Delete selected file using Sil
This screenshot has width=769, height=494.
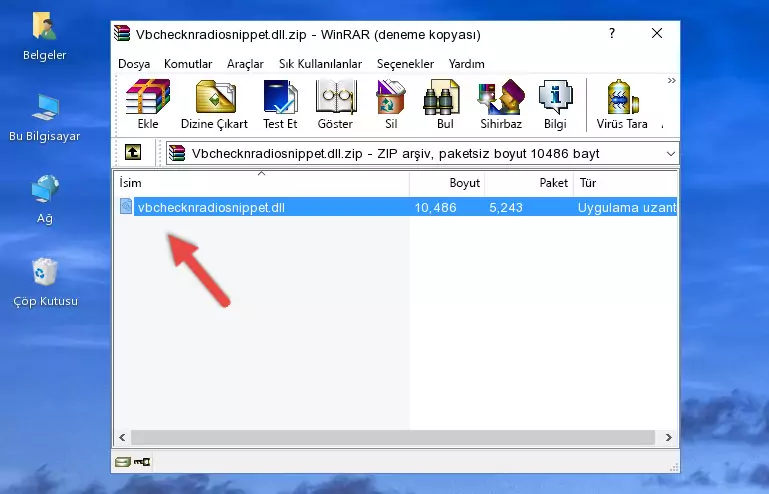[391, 104]
